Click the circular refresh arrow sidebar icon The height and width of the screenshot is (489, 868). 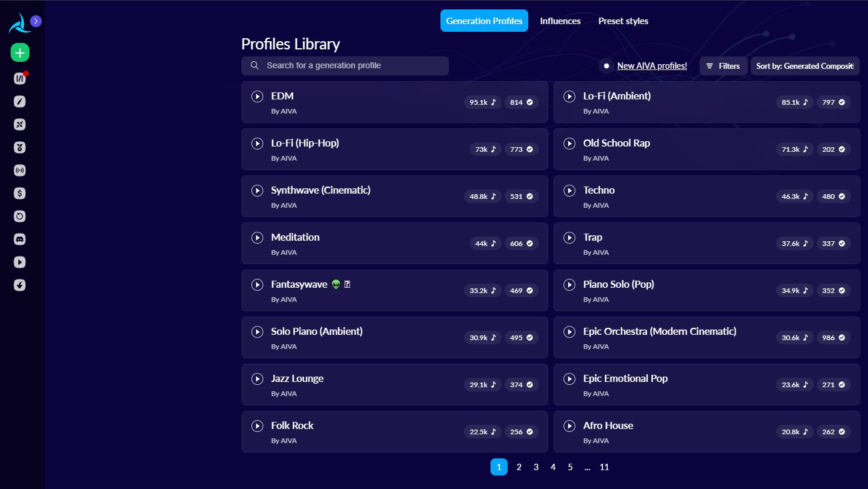[19, 217]
